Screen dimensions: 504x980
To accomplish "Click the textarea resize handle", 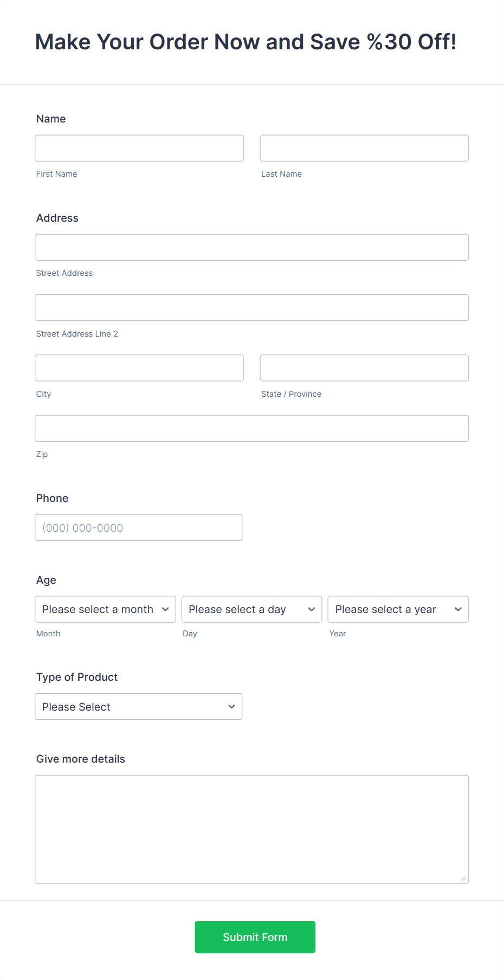I will [464, 878].
